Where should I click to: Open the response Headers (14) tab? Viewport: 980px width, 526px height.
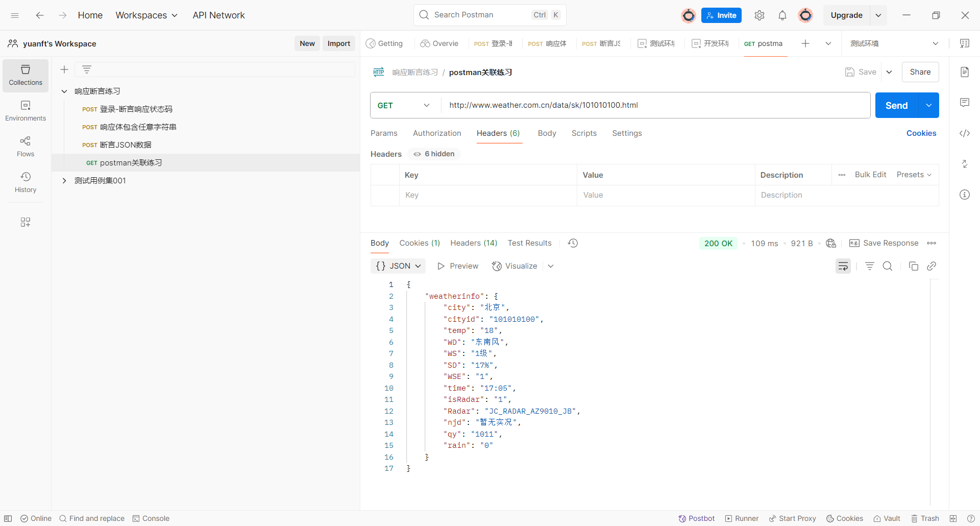[474, 243]
